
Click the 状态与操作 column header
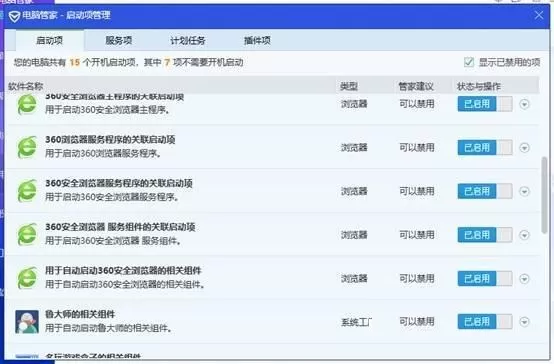[479, 86]
